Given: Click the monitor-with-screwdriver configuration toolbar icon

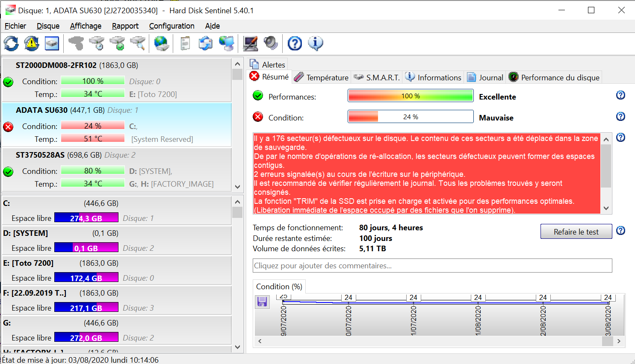Looking at the screenshot, I should pos(250,43).
